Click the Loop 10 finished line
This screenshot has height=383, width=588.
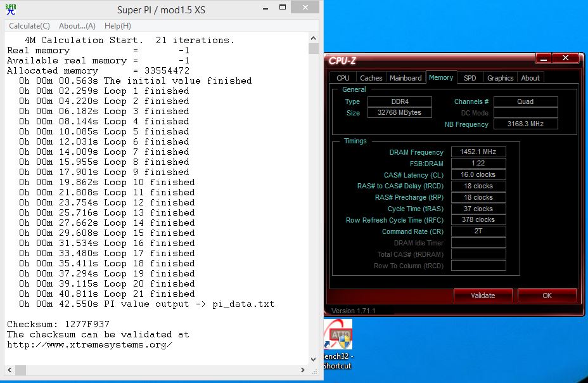(107, 183)
